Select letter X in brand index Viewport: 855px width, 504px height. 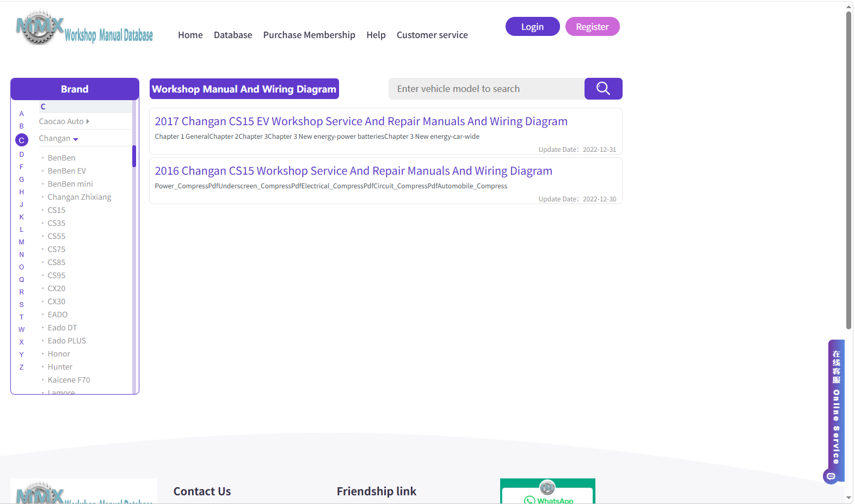pyautogui.click(x=22, y=342)
